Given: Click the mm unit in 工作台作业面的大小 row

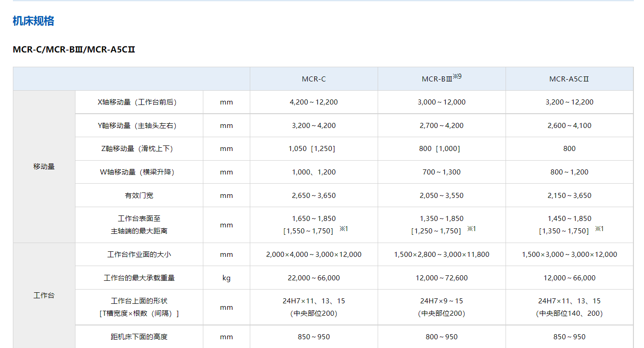Looking at the screenshot, I should (226, 254).
